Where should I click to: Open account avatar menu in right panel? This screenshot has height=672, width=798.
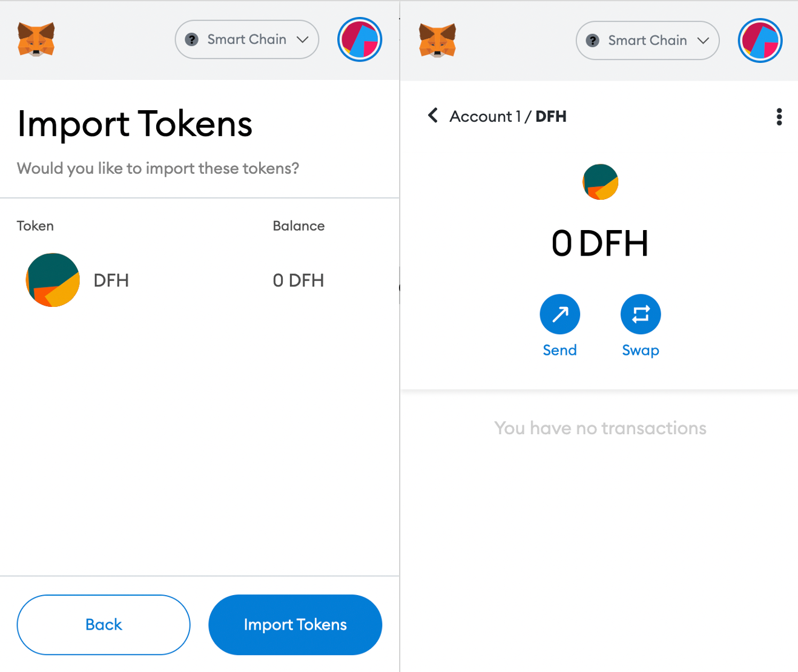click(x=760, y=41)
